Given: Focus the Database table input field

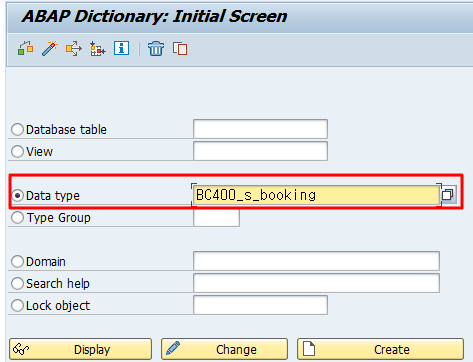Looking at the screenshot, I should [x=260, y=129].
